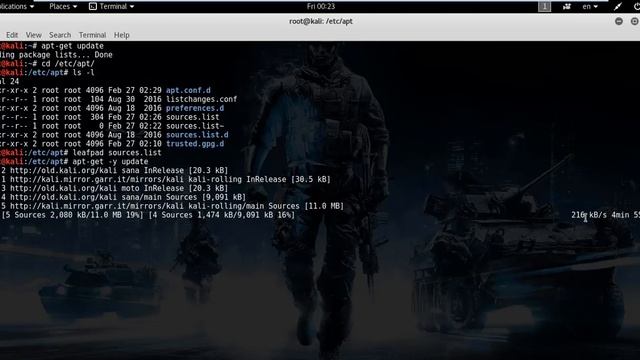
Task: Click the 'Aug 30 2016' date in listchanges row
Action: click(135, 100)
